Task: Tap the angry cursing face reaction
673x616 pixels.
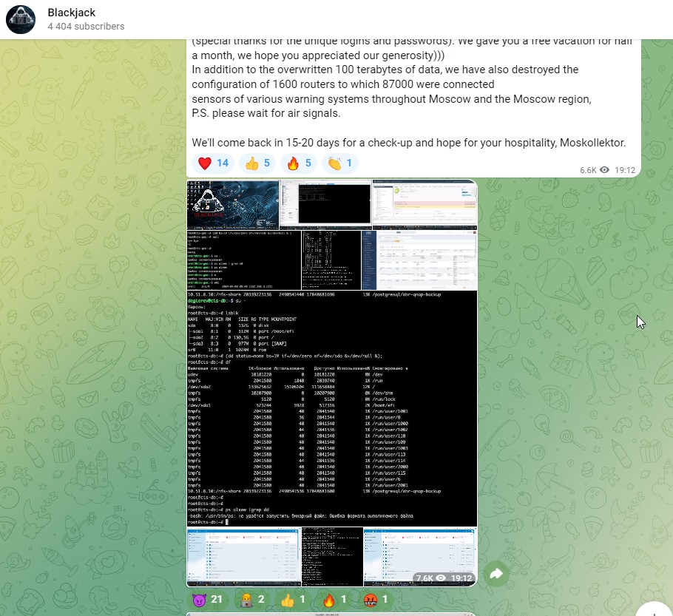Action: [374, 599]
